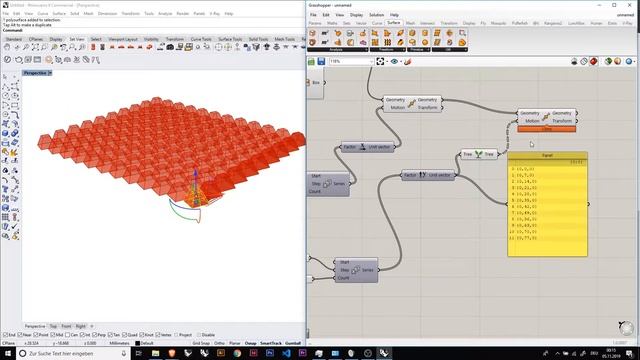Click the blue sphere preview quality icon

(x=629, y=61)
